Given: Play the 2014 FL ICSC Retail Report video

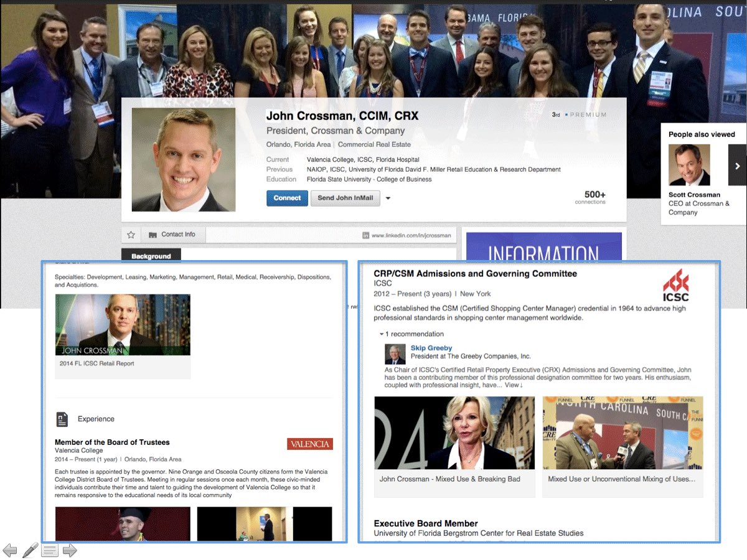Looking at the screenshot, I should (123, 325).
